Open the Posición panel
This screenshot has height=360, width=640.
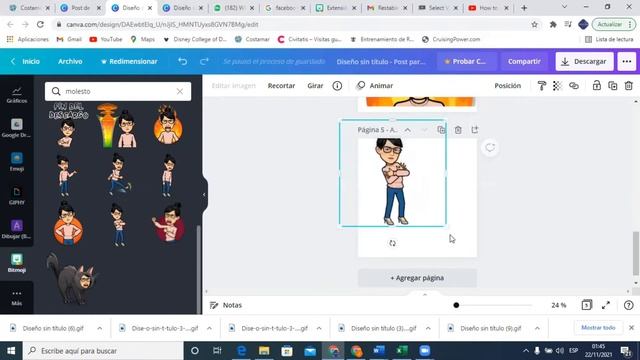(508, 86)
